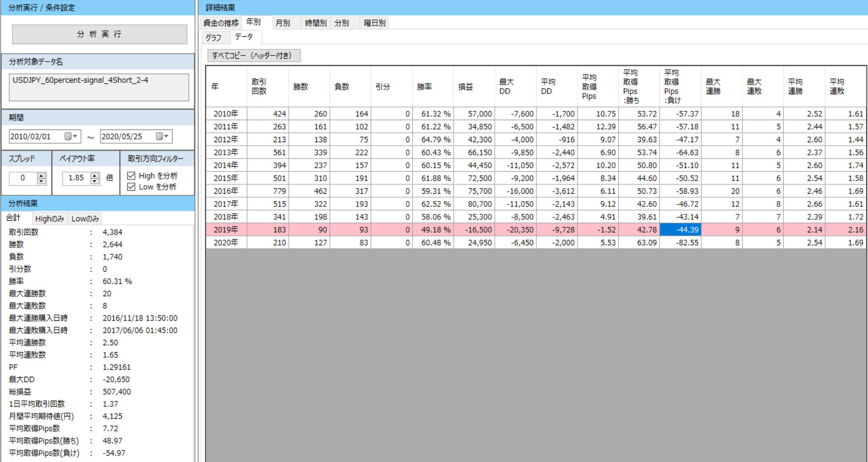Open the 資金の推移 tab
The height and width of the screenshot is (462, 868).
[221, 23]
